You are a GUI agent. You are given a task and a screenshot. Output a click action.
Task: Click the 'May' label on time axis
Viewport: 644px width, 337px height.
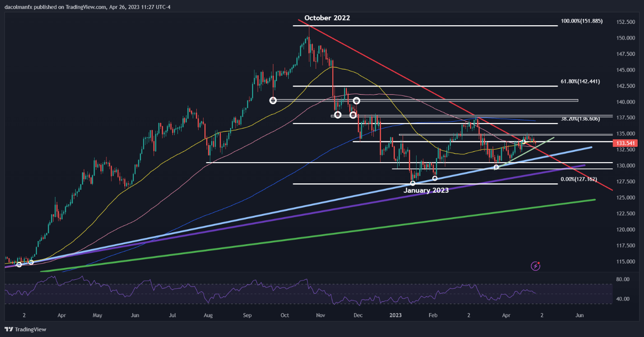(98, 315)
